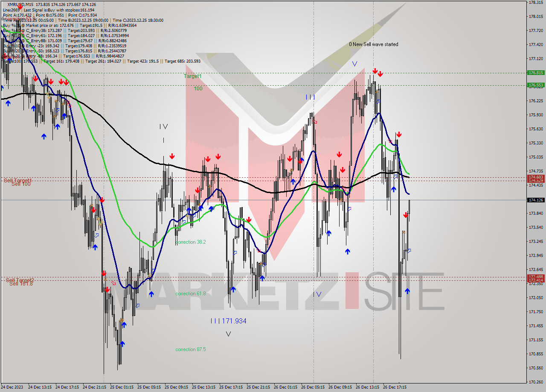Click the blue 'I I I' wave label near 176.265
This screenshot has width=546, height=392.
coord(311,98)
